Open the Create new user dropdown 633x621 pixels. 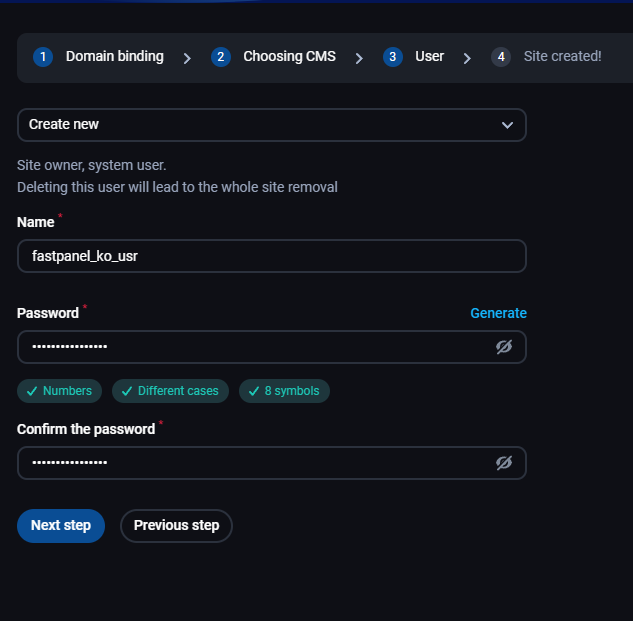coord(272,125)
